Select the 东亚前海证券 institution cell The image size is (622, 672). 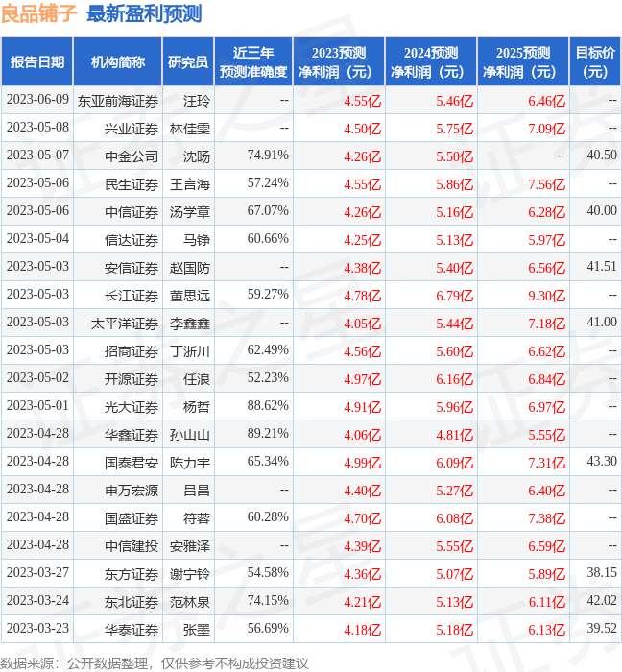click(118, 101)
